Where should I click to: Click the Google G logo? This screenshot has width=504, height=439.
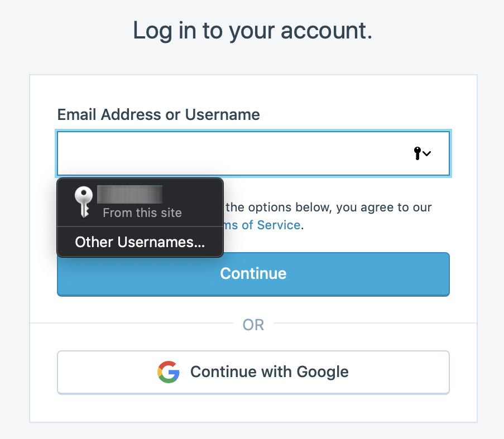168,372
